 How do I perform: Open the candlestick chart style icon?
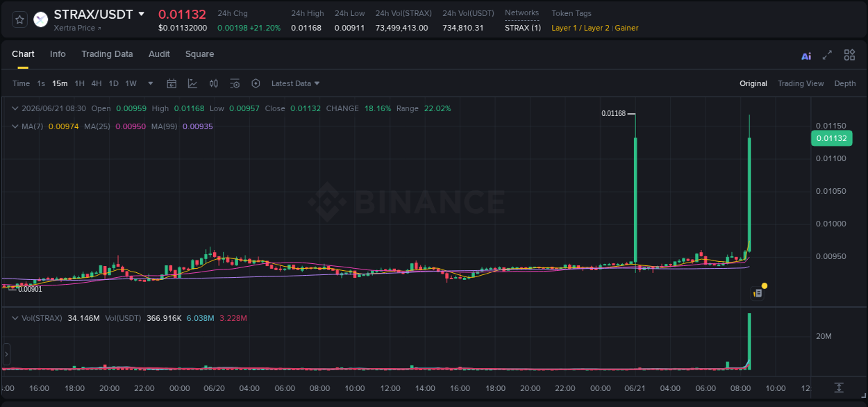pos(214,83)
